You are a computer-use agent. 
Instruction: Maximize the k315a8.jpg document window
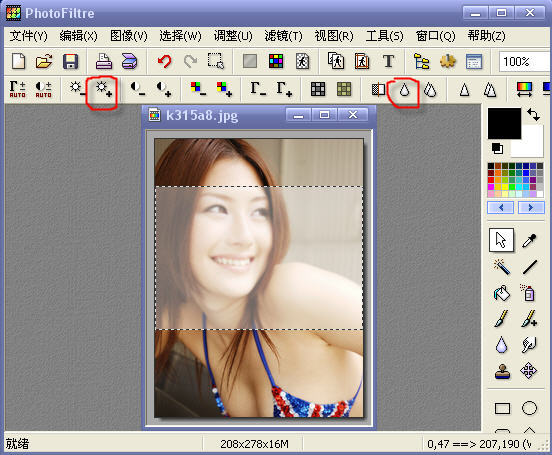point(325,115)
